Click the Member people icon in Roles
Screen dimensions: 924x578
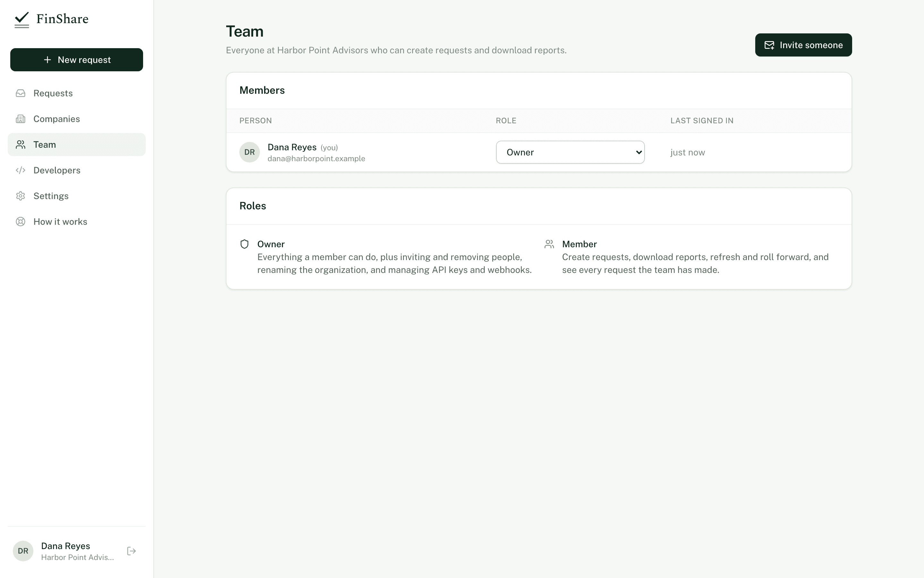pyautogui.click(x=549, y=244)
